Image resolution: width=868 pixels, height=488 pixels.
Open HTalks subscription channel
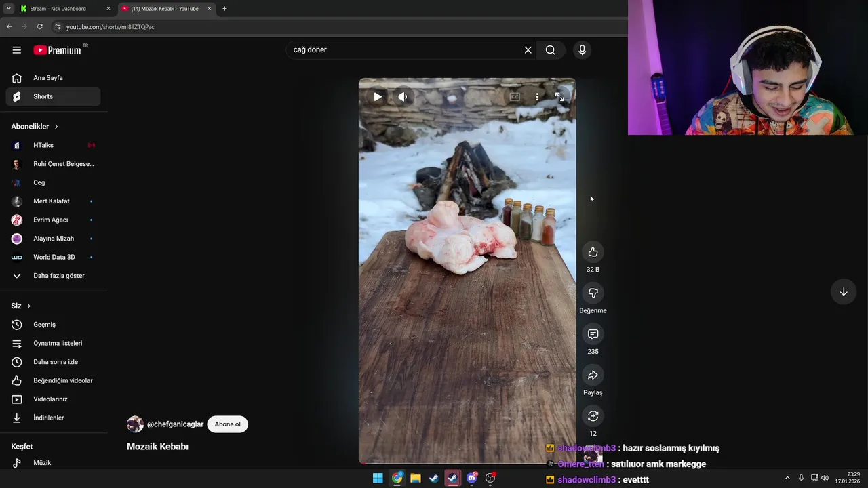[53, 145]
